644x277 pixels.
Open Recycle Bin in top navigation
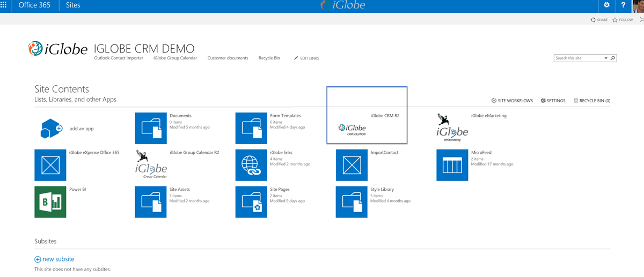269,58
